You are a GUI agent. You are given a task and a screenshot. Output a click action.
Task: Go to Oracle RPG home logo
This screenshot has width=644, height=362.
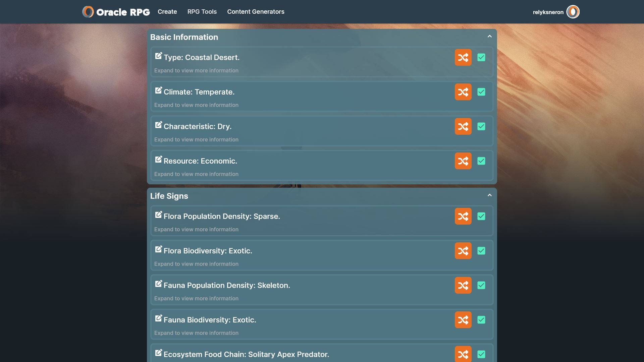click(116, 12)
